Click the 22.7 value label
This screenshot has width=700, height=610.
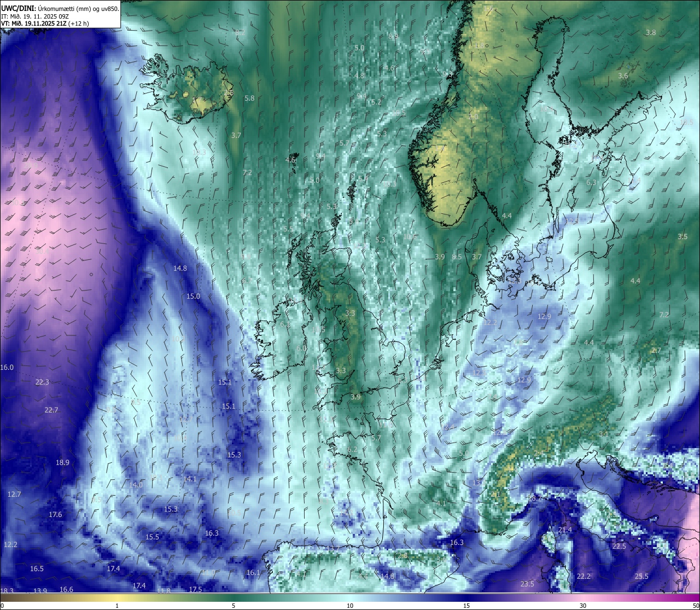tap(51, 410)
